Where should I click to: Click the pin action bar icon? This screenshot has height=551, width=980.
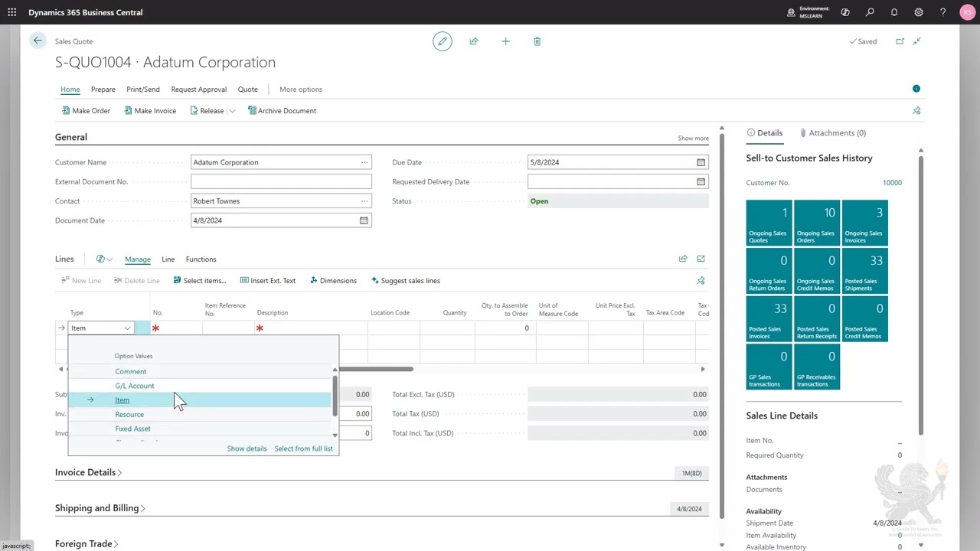tap(916, 111)
